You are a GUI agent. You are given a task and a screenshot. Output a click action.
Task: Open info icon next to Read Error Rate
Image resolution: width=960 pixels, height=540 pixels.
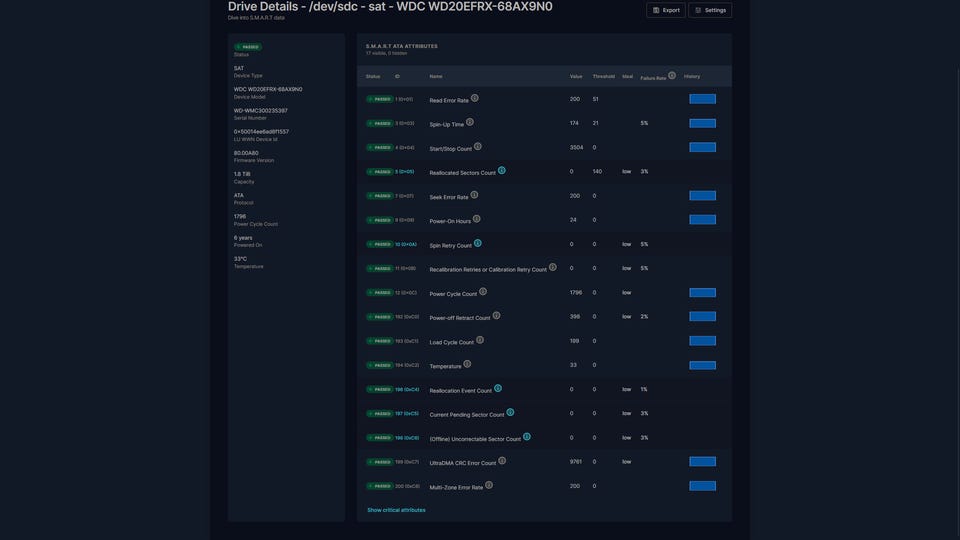(474, 98)
